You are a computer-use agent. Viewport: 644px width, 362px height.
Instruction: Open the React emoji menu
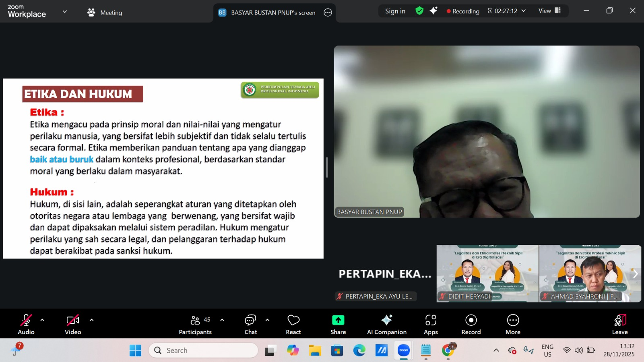pyautogui.click(x=293, y=324)
